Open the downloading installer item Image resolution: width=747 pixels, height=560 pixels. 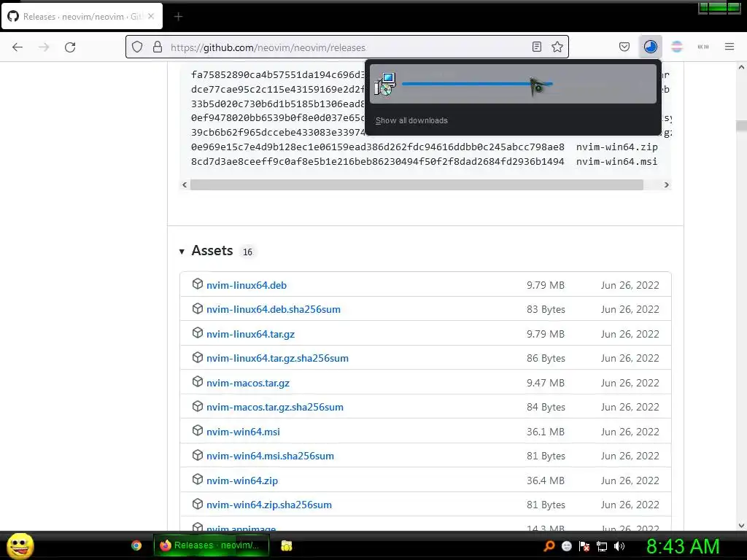click(513, 84)
